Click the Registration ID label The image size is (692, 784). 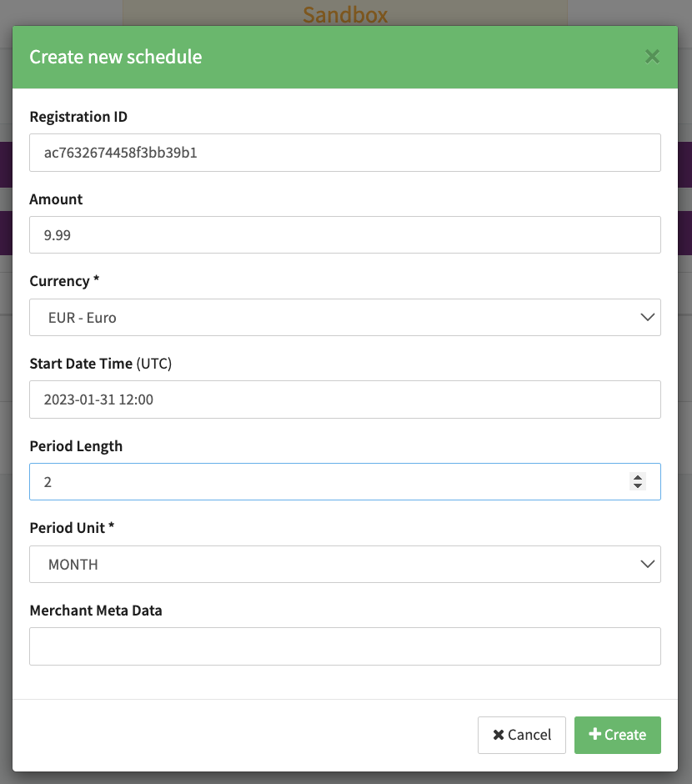(x=78, y=117)
